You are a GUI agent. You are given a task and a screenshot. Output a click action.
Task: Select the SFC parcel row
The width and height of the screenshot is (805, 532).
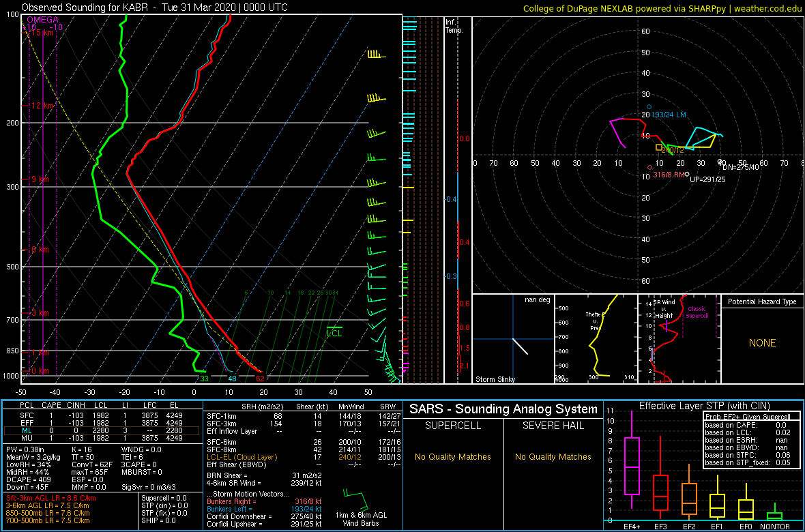click(x=101, y=415)
